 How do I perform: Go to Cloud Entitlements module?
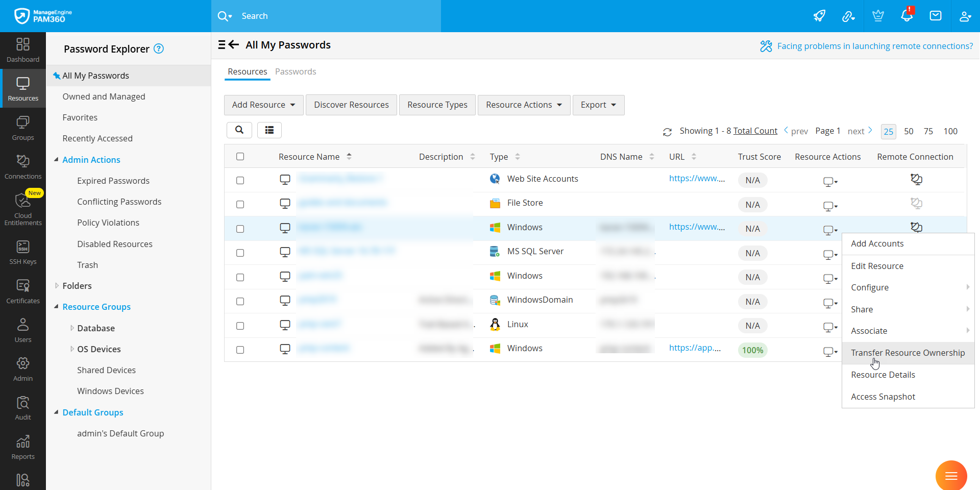click(23, 209)
